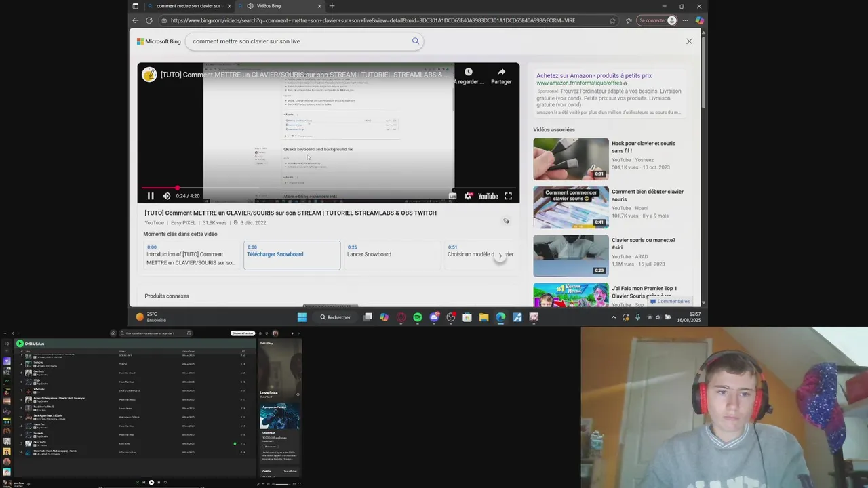Image resolution: width=868 pixels, height=488 pixels.
Task: Toggle video subtitles icon
Action: [452, 196]
